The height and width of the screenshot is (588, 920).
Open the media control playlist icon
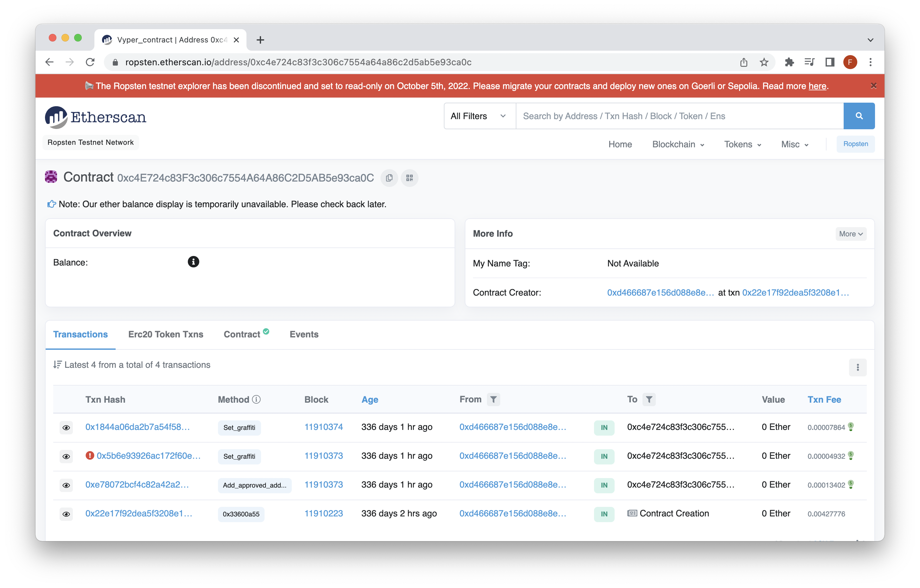pos(809,62)
